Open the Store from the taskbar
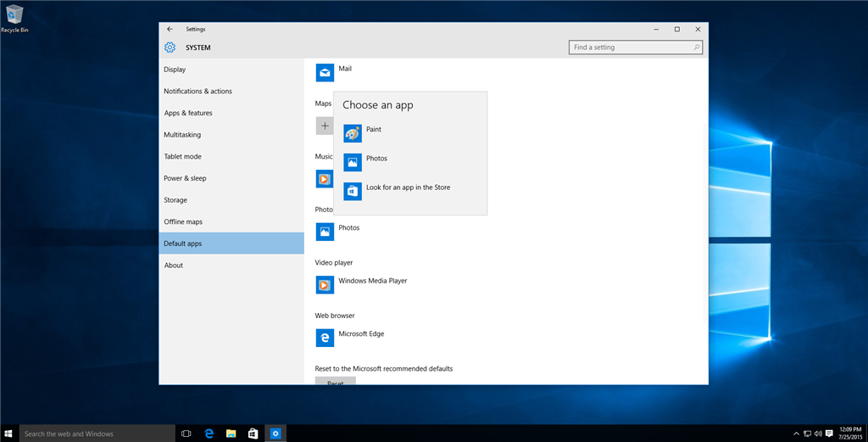 coord(253,434)
